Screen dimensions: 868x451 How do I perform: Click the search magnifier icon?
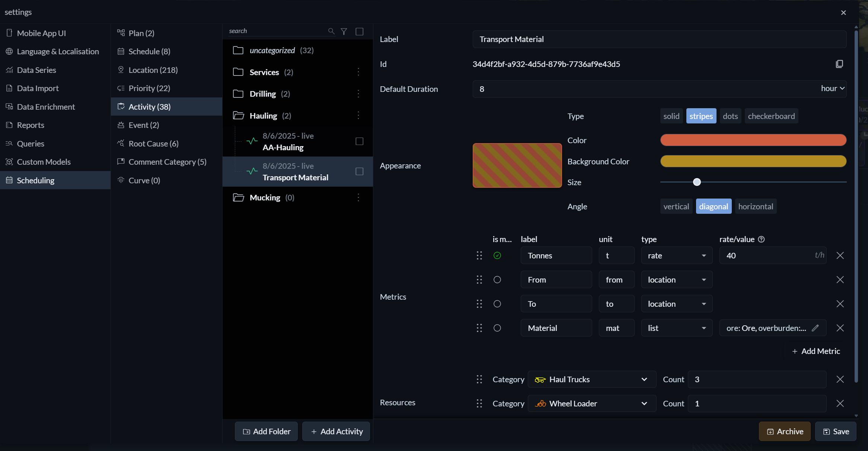point(331,31)
